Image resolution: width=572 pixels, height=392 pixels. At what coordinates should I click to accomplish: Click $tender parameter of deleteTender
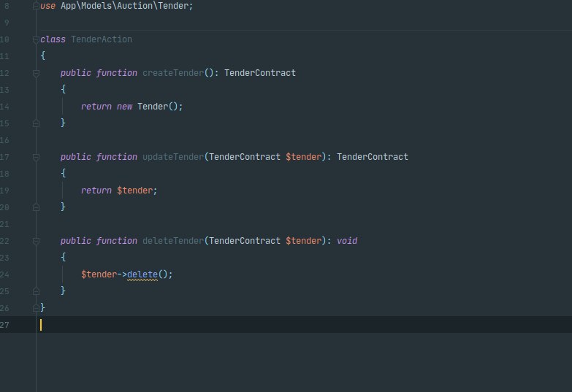[303, 241]
